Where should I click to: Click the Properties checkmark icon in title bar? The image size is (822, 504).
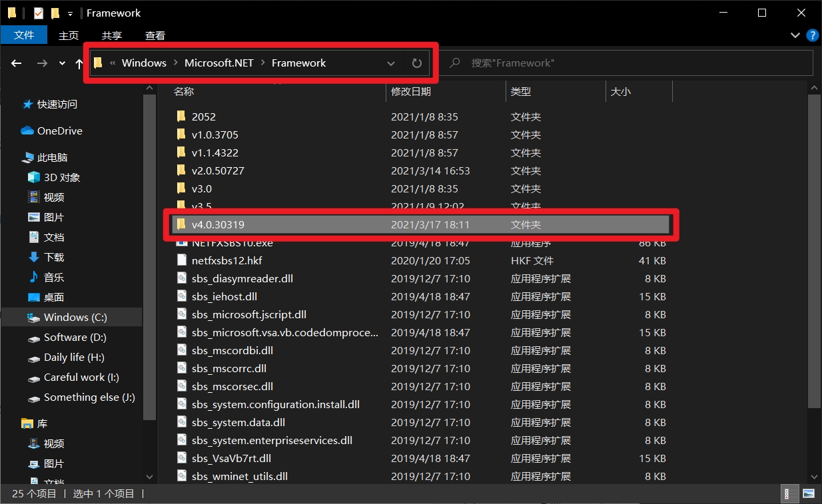(x=39, y=13)
